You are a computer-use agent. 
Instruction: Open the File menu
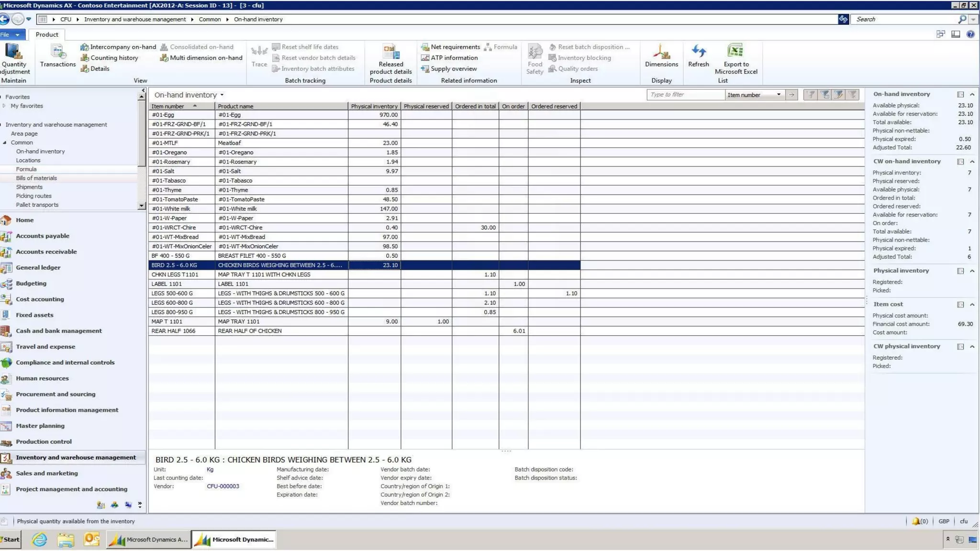coord(10,34)
